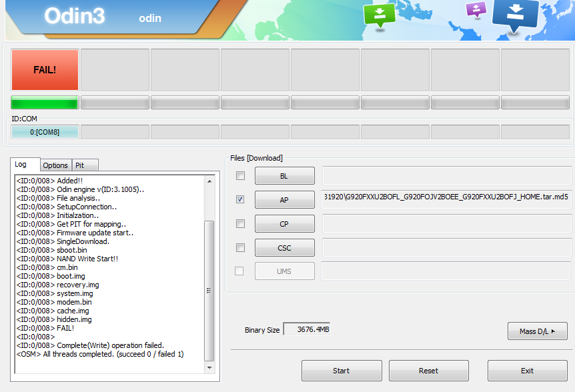The image size is (575, 392).
Task: Click the purple download bubble icon in banner
Action: click(476, 9)
